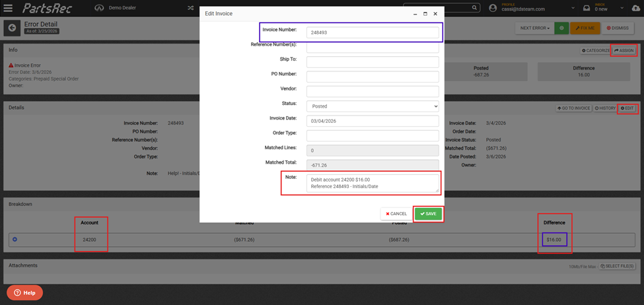The width and height of the screenshot is (644, 305).
Task: Expand the profile menu chevron
Action: tap(573, 8)
